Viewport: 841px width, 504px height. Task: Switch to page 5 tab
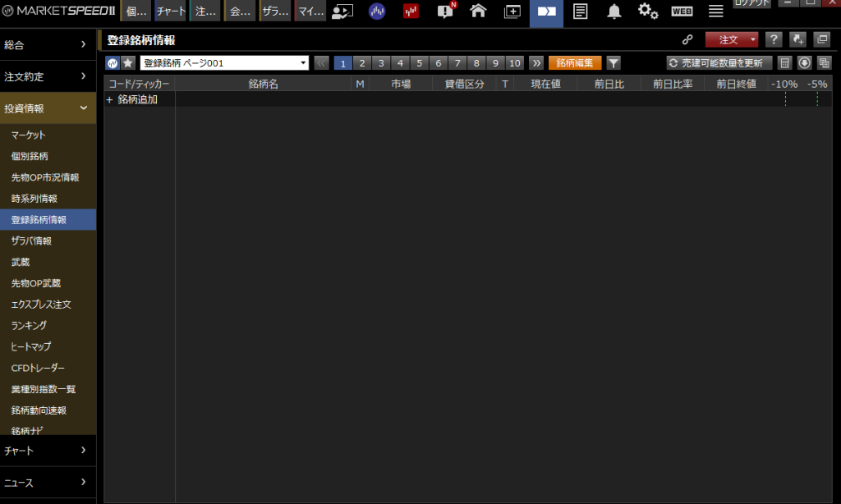click(x=420, y=63)
